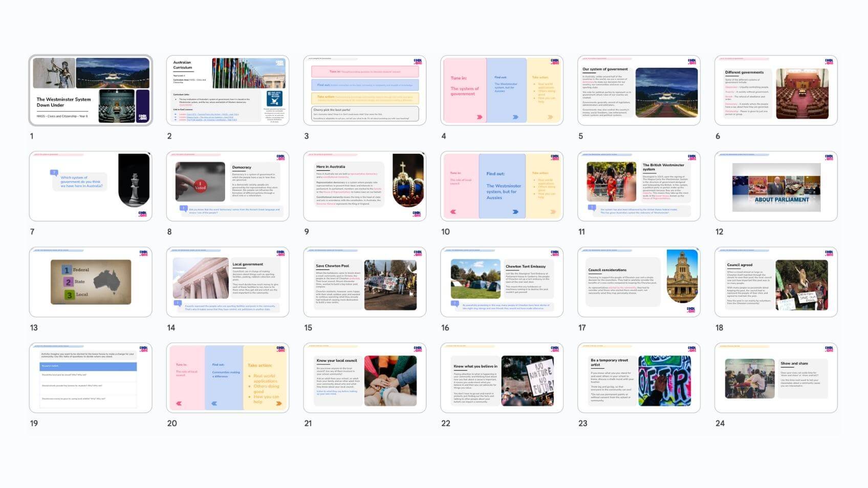
Task: Click the Local government slide thumbnail
Action: (x=227, y=282)
